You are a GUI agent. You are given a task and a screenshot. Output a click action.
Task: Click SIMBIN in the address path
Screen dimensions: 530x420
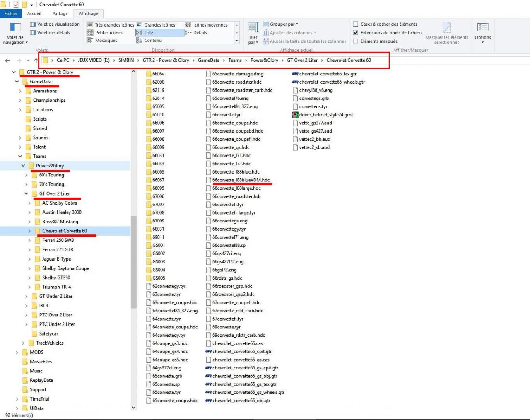coord(126,60)
